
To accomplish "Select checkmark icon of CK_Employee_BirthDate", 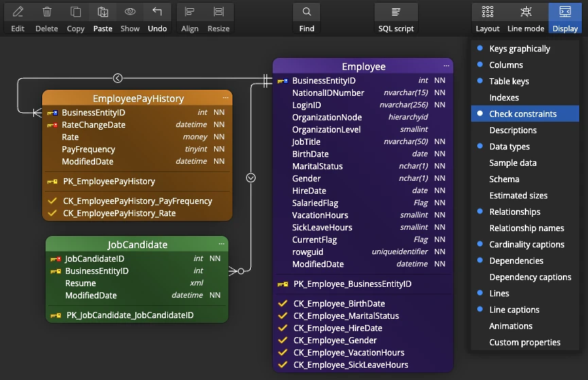I will [x=283, y=303].
